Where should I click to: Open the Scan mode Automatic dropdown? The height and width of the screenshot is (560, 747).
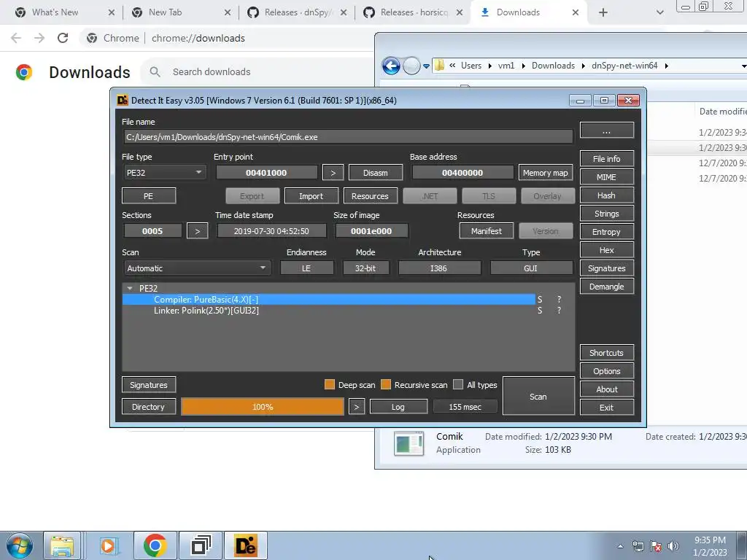(x=197, y=268)
